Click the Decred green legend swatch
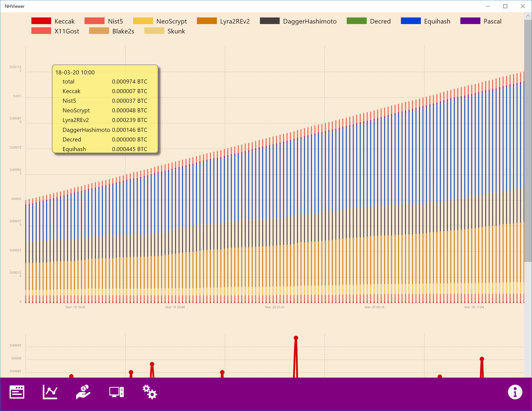 (356, 21)
